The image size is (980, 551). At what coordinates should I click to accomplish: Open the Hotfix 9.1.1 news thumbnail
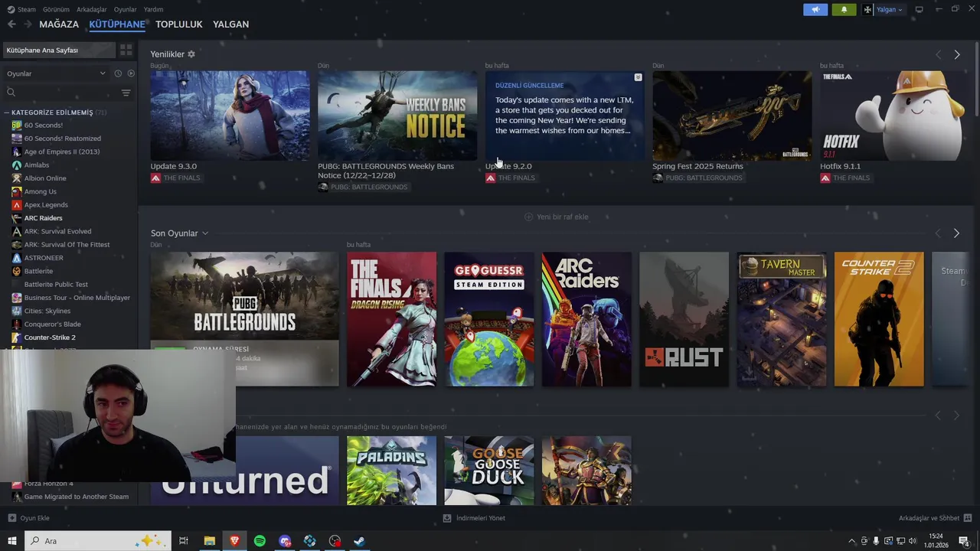[893, 116]
